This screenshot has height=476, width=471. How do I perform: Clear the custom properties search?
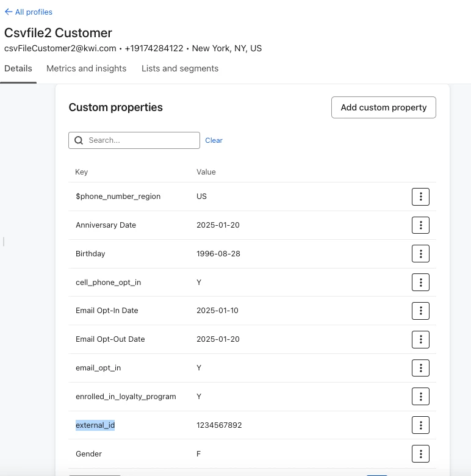tap(214, 140)
